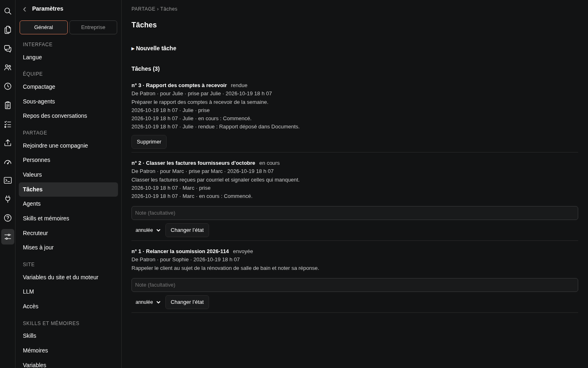
Task: Open Sous-agents settings
Action: (68, 101)
